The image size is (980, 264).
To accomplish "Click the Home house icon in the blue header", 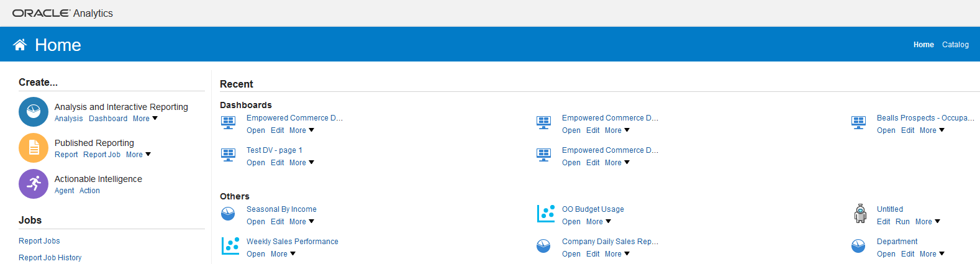I will point(20,45).
